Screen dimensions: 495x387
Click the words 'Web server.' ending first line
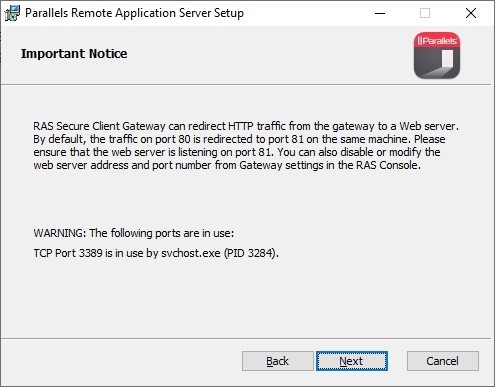click(x=429, y=126)
